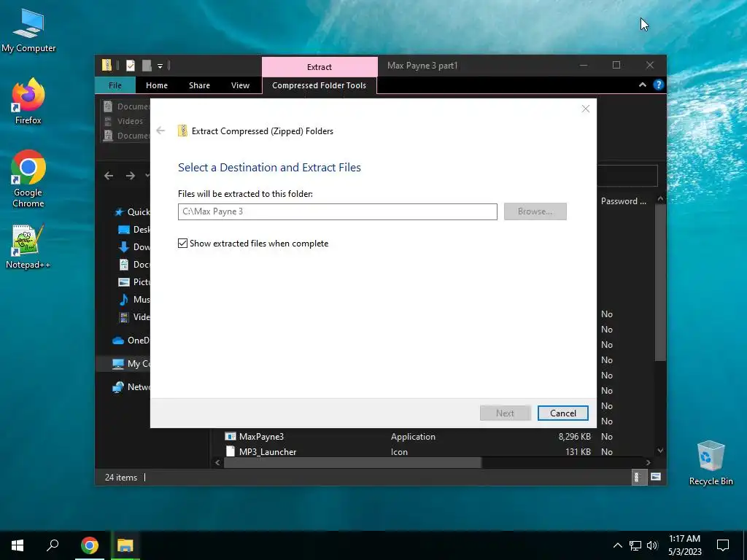
Task: Open Explorer help question mark icon
Action: click(x=659, y=85)
